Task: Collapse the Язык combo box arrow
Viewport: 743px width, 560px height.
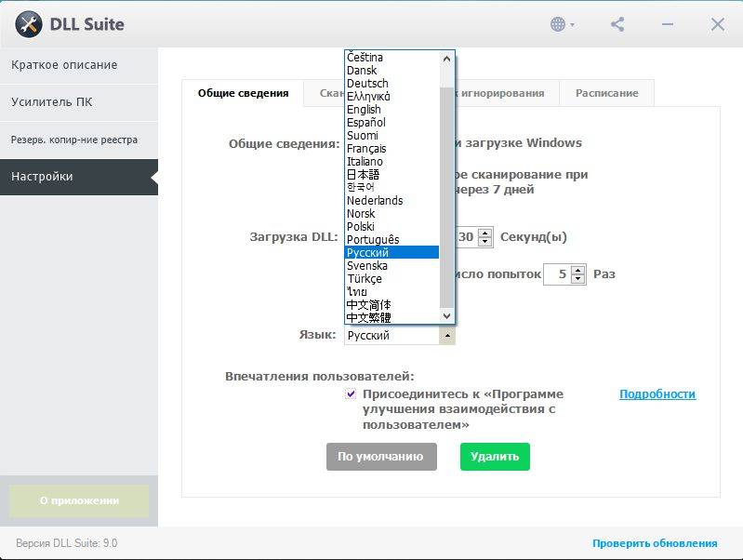Action: pyautogui.click(x=447, y=335)
